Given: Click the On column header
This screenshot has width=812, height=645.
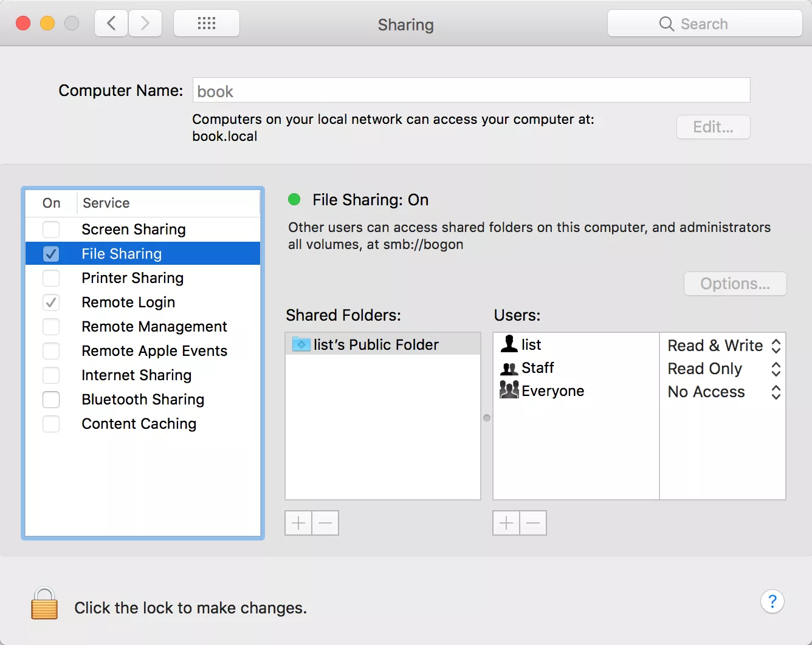Looking at the screenshot, I should (51, 203).
